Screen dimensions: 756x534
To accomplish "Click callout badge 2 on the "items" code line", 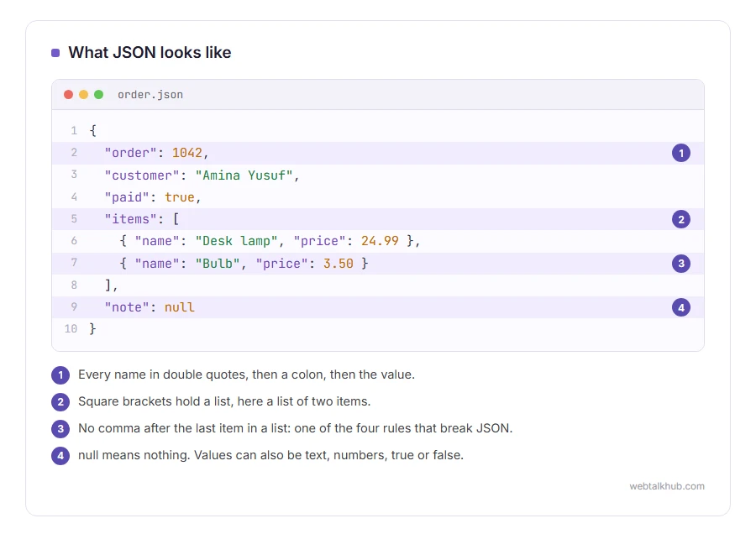I will coord(680,219).
